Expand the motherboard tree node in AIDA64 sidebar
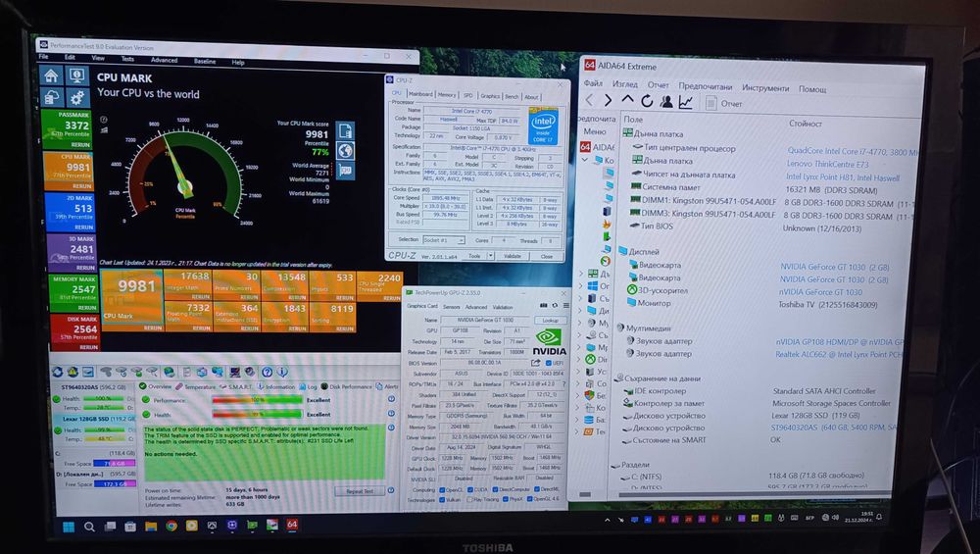 click(x=579, y=274)
